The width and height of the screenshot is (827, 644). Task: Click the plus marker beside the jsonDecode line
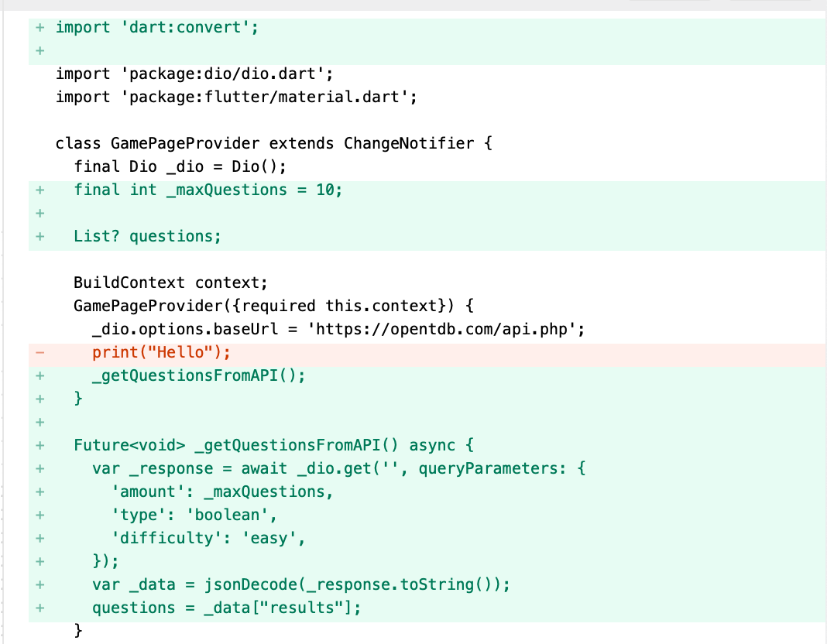pos(39,585)
